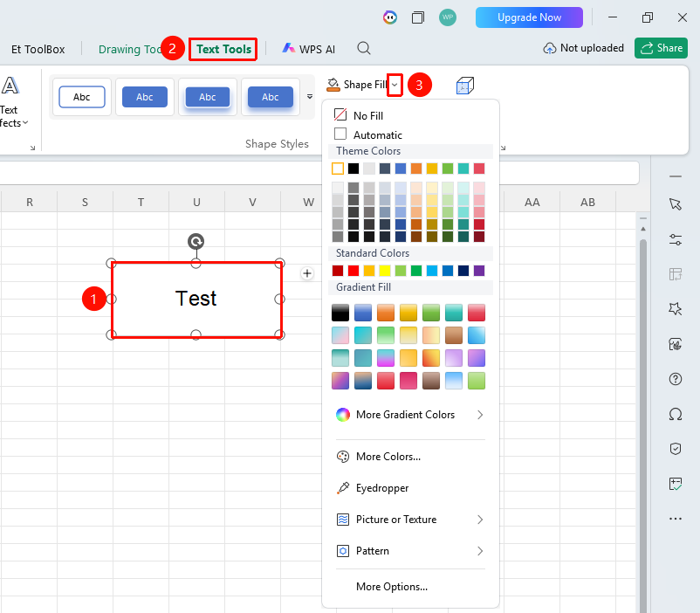Screen dimensions: 700x613
Task: Switch to the Et ToolBox tab
Action: tap(38, 49)
